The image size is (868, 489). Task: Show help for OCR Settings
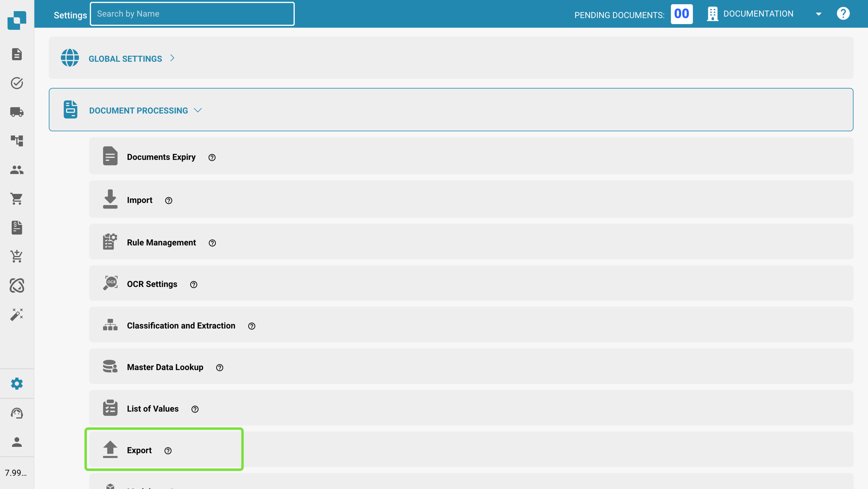(x=194, y=285)
